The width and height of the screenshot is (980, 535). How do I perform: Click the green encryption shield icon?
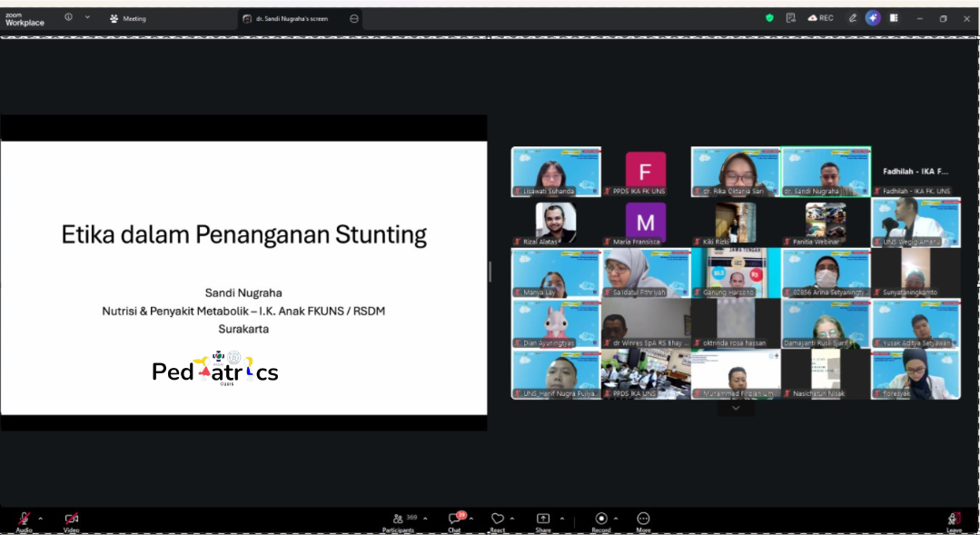coord(769,18)
